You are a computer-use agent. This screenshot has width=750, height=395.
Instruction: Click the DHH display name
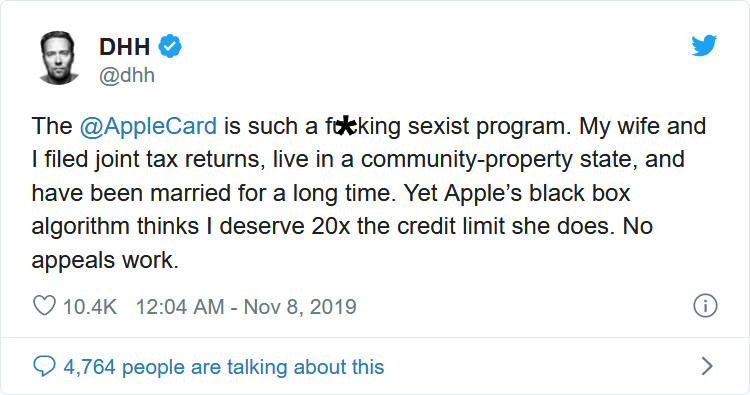(x=124, y=47)
